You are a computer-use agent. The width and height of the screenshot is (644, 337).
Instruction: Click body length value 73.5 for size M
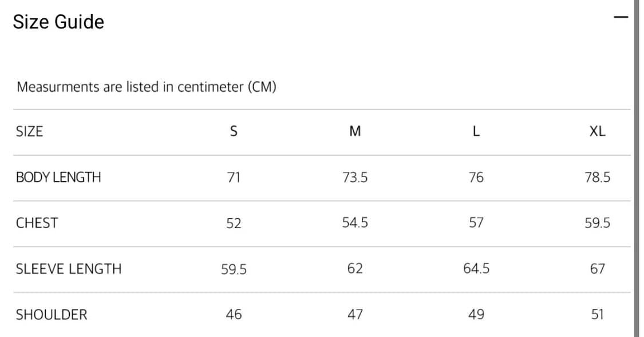point(355,178)
